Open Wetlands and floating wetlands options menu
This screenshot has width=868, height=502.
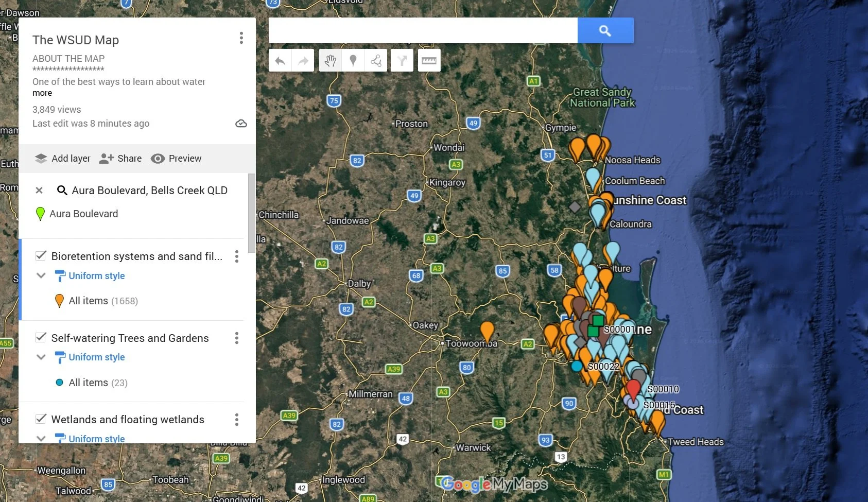click(x=237, y=420)
